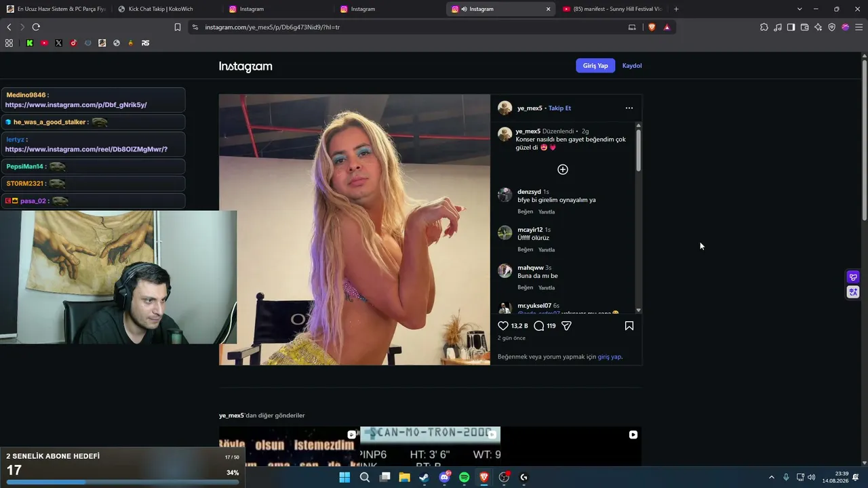868x488 pixels.
Task: Click denzsyd's profile avatar in comments
Action: tap(505, 195)
